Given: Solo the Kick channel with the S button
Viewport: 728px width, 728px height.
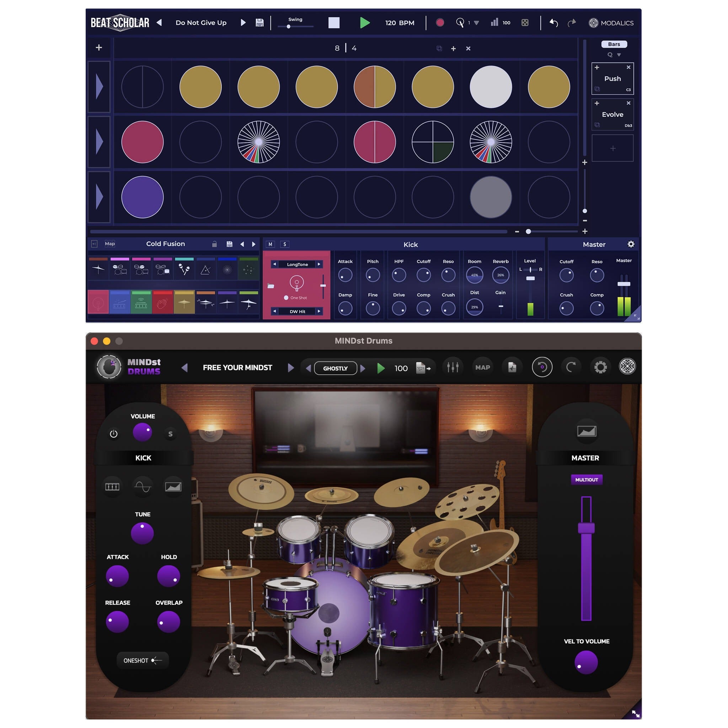Looking at the screenshot, I should pyautogui.click(x=284, y=244).
